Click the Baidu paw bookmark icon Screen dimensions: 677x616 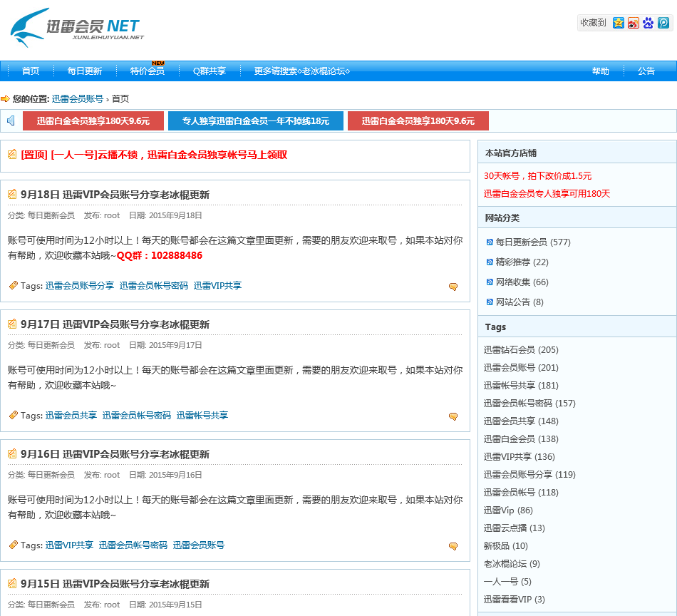point(648,23)
